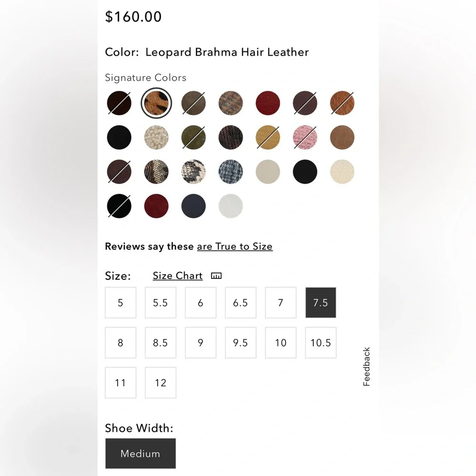Click the size chart ruler icon
The height and width of the screenshot is (476, 476).
point(217,276)
